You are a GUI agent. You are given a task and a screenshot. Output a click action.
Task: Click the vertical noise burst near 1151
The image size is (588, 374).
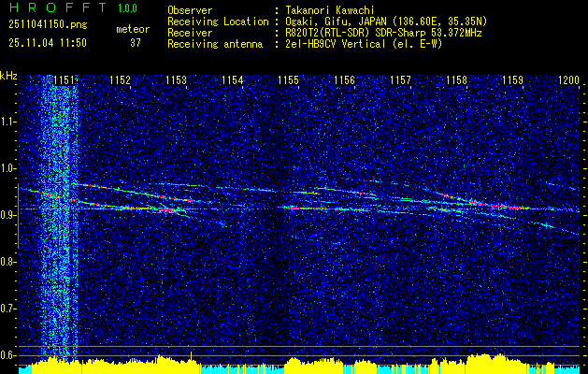click(x=59, y=218)
